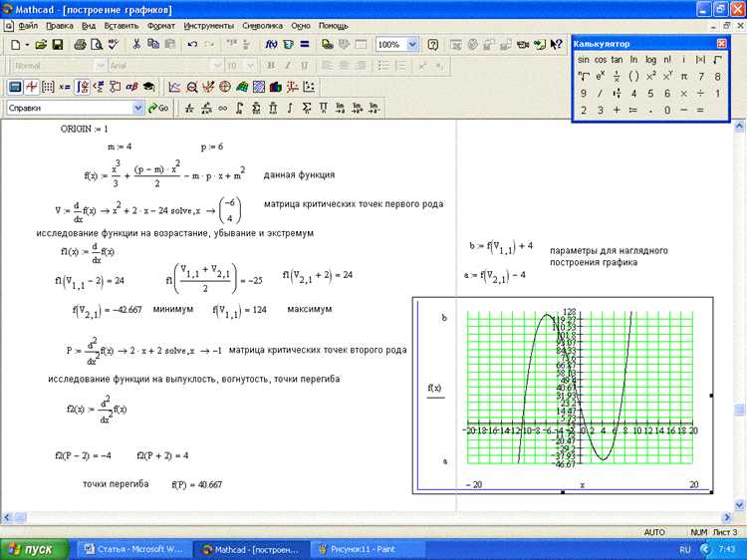Viewport: 747px width, 560px height.
Task: Open the Arial font dropdown
Action: [217, 66]
